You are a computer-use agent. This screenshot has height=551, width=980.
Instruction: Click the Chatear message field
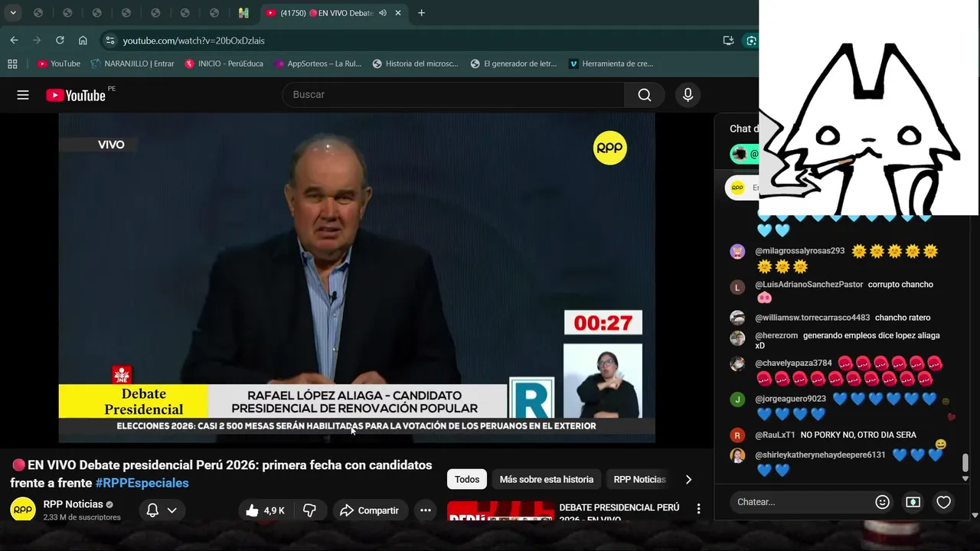pyautogui.click(x=800, y=502)
